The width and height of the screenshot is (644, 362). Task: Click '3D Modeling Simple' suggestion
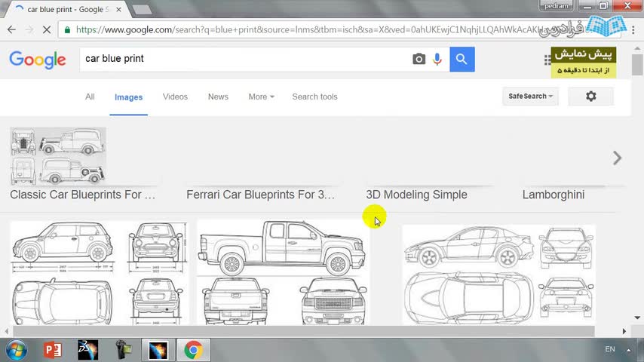click(416, 195)
